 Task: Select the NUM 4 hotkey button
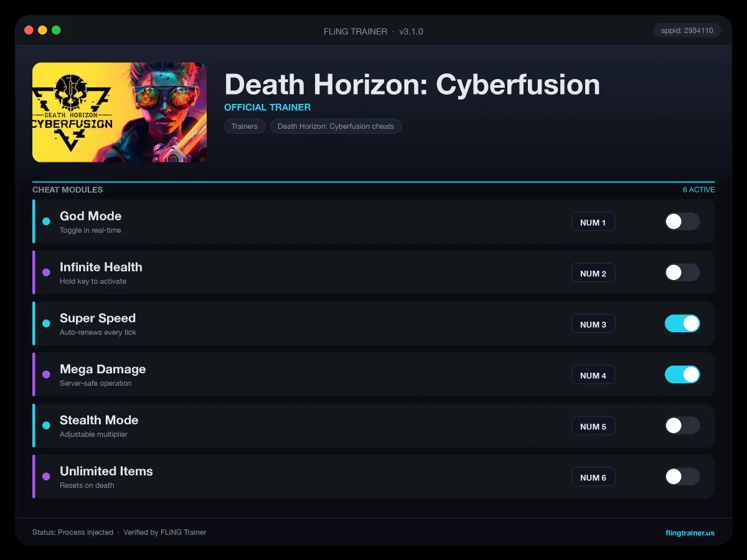point(593,375)
